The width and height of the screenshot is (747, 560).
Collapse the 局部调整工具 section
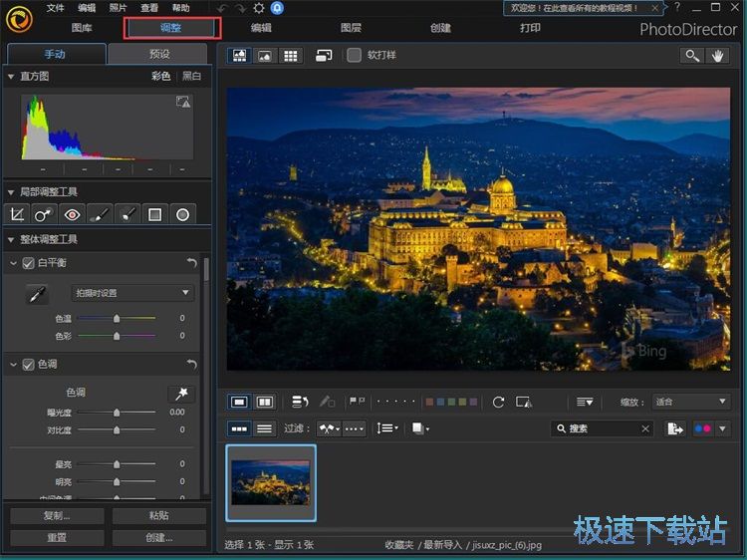10,191
